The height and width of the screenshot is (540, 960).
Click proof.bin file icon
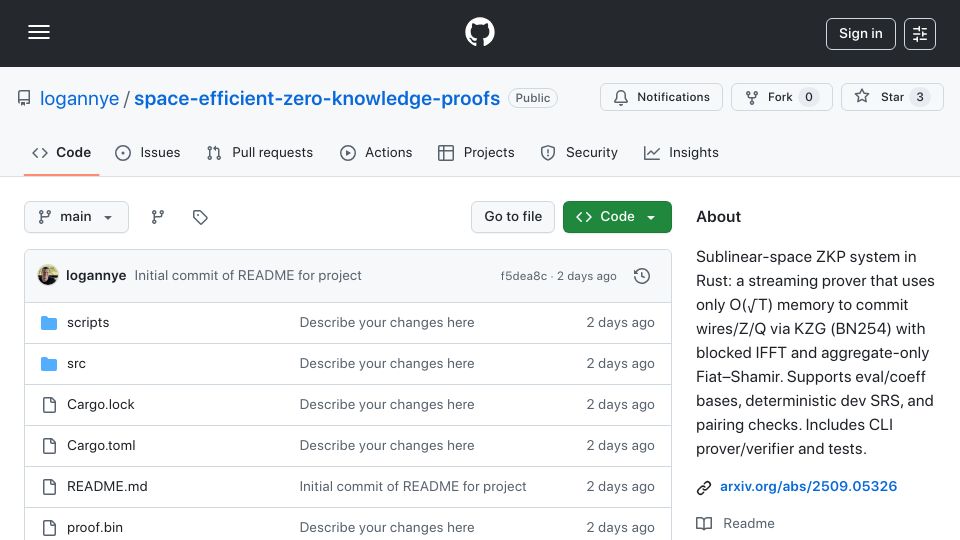coord(49,528)
